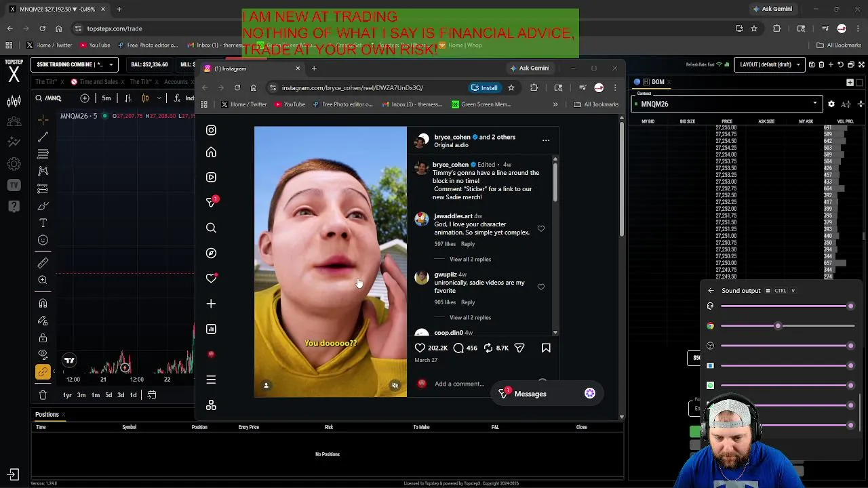Open Instagram direct messages sidebar icon
868x488 pixels.
211,202
